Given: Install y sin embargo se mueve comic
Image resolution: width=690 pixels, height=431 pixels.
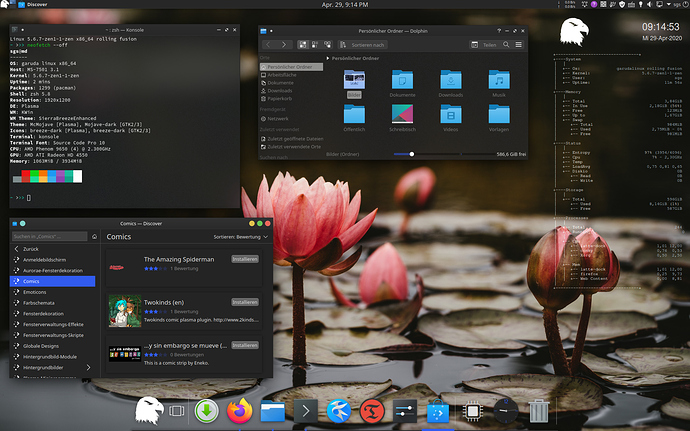Looking at the screenshot, I should pos(245,346).
